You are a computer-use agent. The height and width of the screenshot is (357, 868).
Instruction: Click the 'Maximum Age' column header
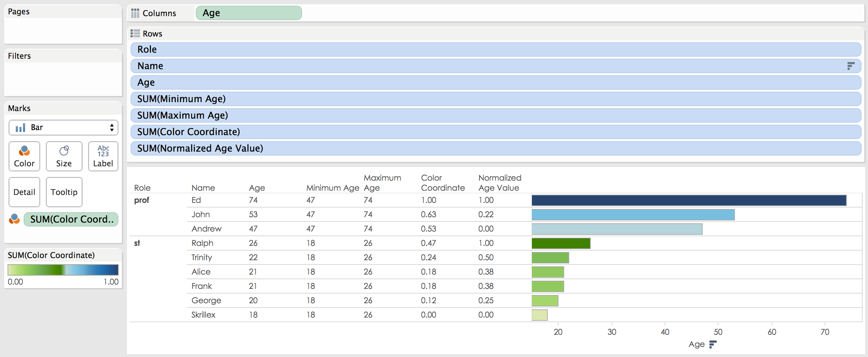[x=382, y=183]
